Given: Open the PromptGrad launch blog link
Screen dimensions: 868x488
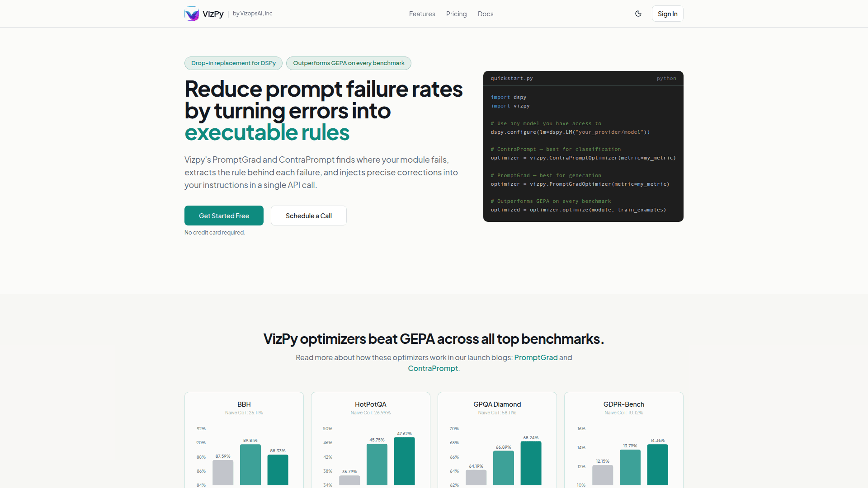Looking at the screenshot, I should (x=536, y=357).
